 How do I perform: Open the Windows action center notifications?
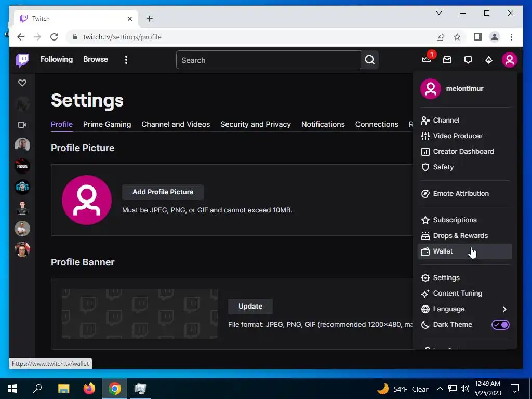515,389
